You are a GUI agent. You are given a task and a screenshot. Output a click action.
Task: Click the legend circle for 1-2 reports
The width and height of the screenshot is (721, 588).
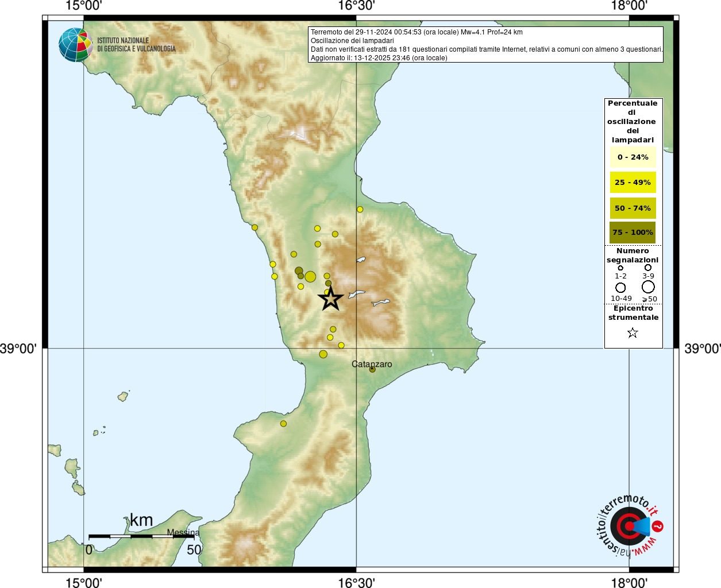[620, 268]
